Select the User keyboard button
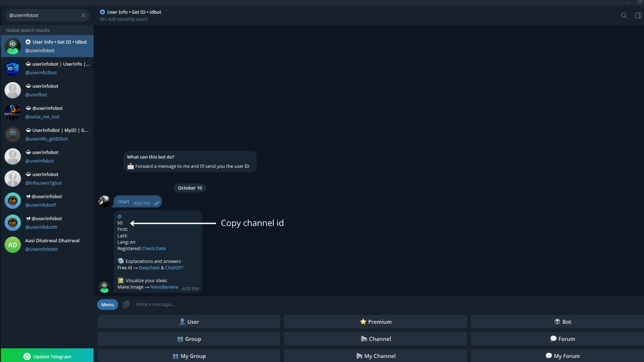Image resolution: width=644 pixels, height=362 pixels. 188,322
